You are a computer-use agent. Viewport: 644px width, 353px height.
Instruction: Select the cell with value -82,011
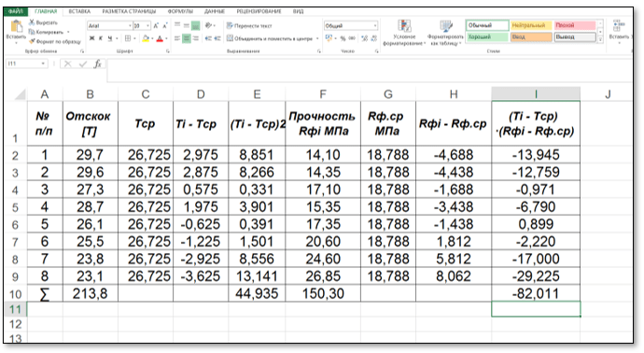point(536,293)
